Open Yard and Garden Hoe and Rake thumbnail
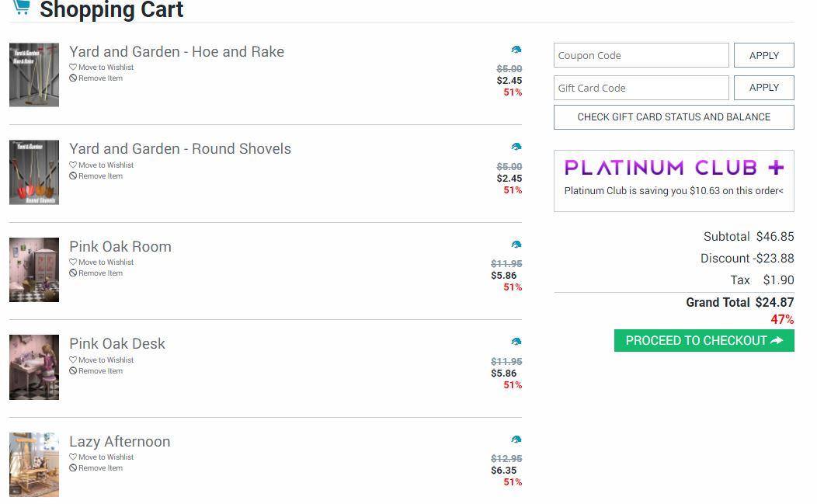This screenshot has height=504, width=817. (x=34, y=75)
